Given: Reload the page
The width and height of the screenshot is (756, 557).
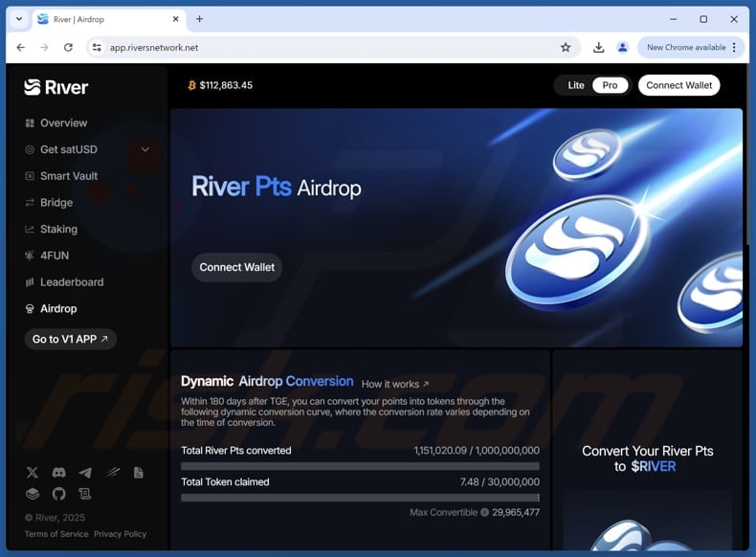Looking at the screenshot, I should click(x=69, y=47).
